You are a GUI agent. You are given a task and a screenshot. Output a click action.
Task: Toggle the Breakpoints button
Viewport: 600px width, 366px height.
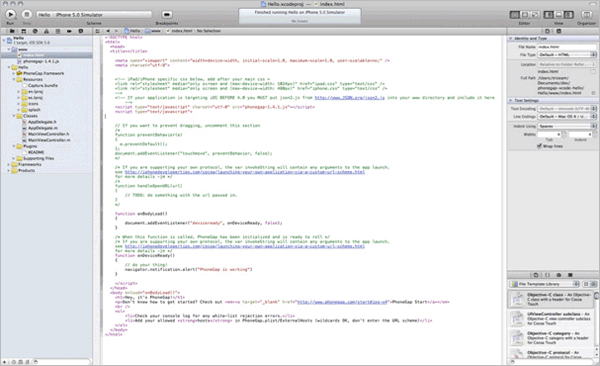click(167, 15)
